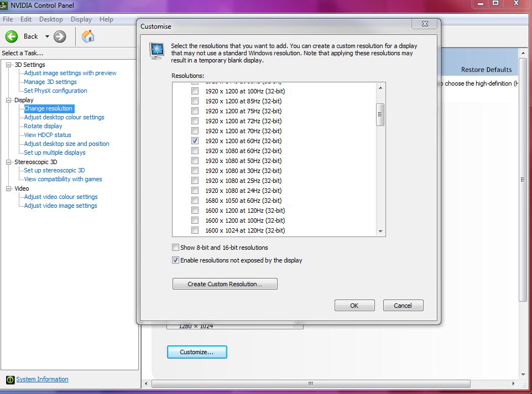Click resolutions list scroll down arrow

[380, 231]
